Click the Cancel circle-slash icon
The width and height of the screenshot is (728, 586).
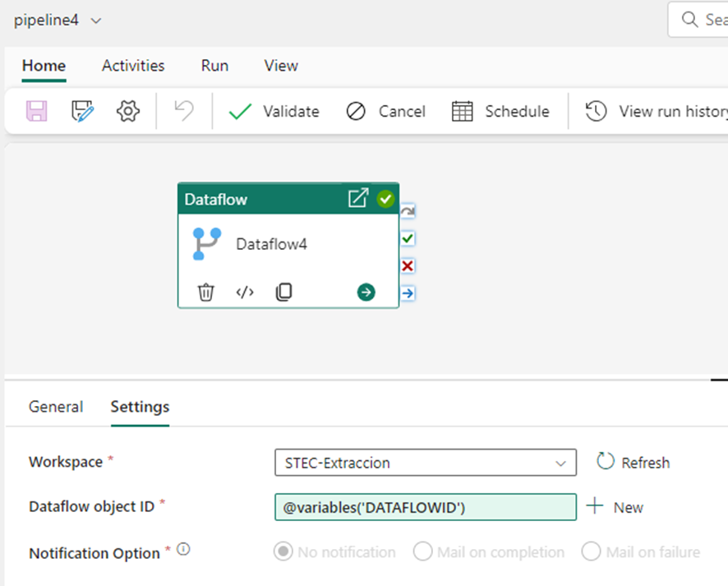(x=356, y=112)
